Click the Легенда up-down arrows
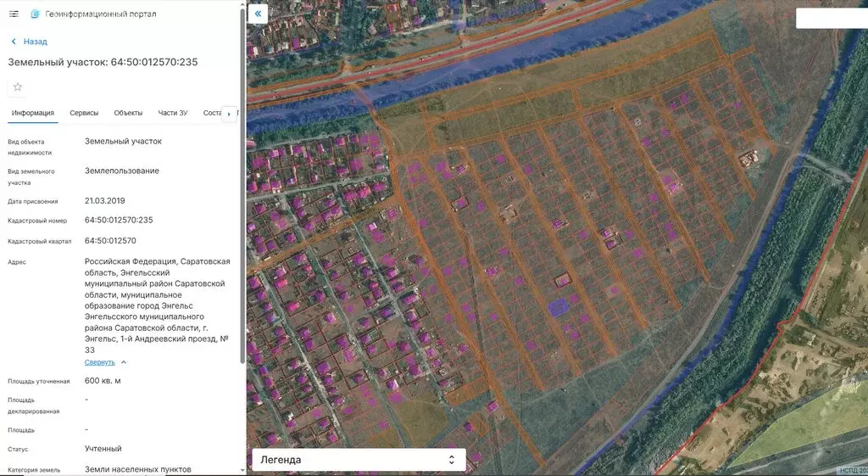This screenshot has height=476, width=868. (x=452, y=460)
